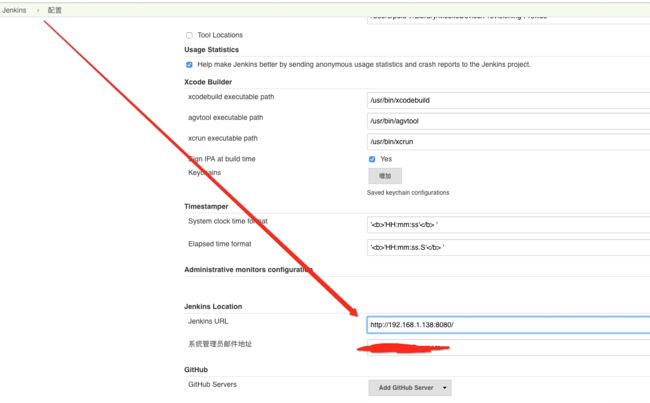Edit the xcodebuild executable path field
This screenshot has height=403, width=650.
(x=508, y=100)
